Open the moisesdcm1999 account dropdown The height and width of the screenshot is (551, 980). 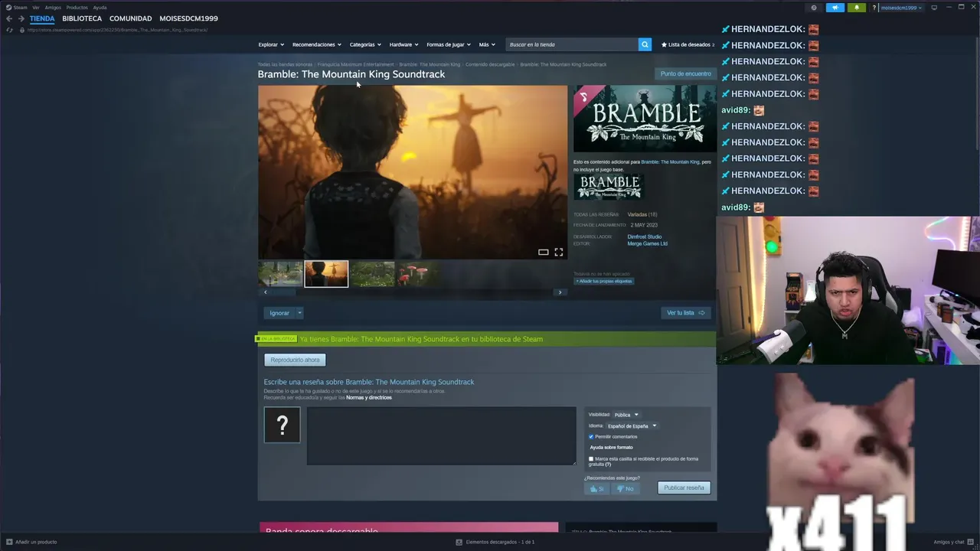(x=901, y=8)
